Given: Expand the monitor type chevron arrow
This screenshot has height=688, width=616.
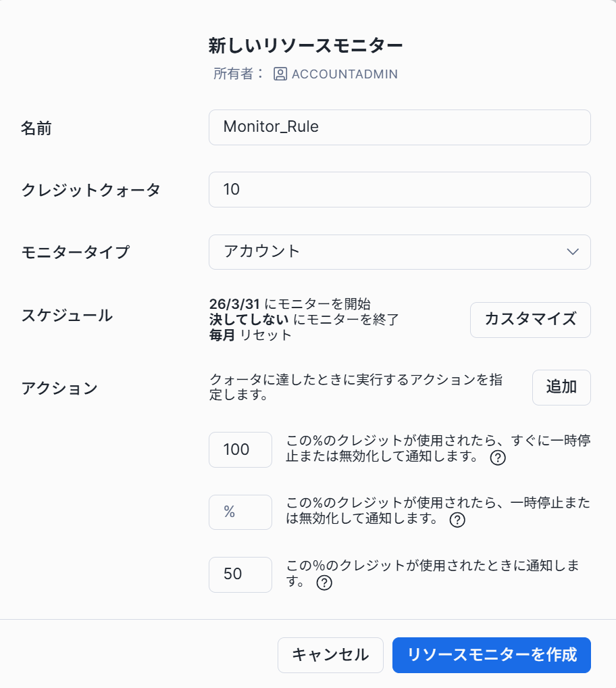Looking at the screenshot, I should coord(573,252).
